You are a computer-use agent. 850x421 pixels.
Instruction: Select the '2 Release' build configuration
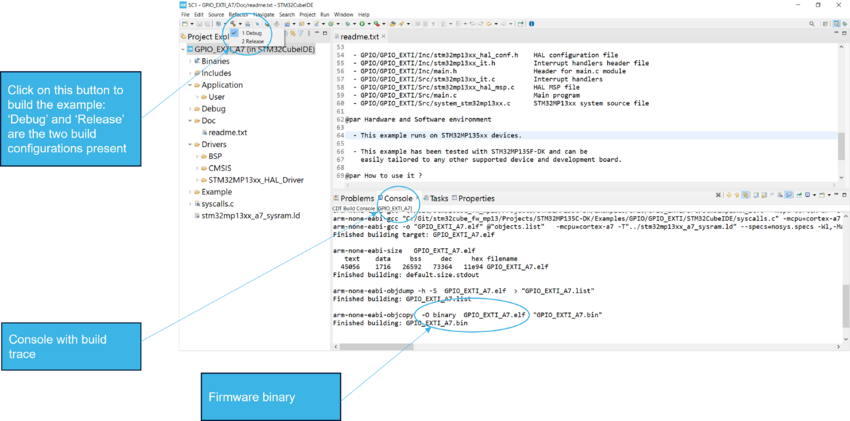pyautogui.click(x=253, y=41)
